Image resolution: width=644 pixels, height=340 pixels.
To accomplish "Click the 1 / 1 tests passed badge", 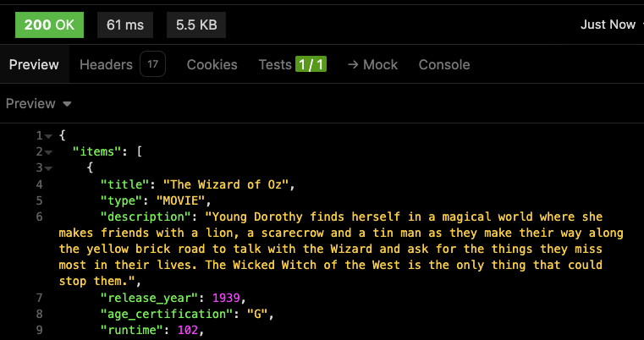I will click(x=311, y=64).
